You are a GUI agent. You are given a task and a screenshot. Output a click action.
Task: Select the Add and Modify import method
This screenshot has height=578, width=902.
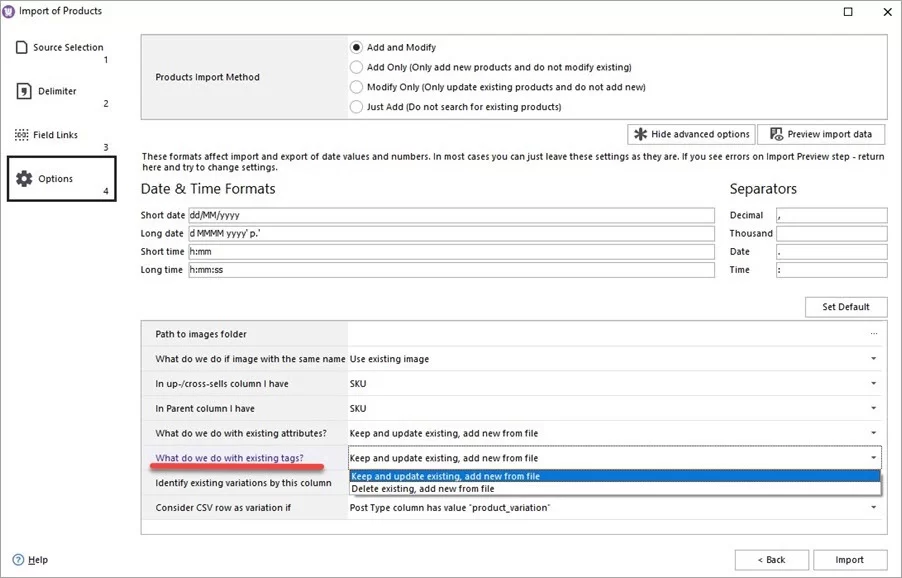pos(355,46)
